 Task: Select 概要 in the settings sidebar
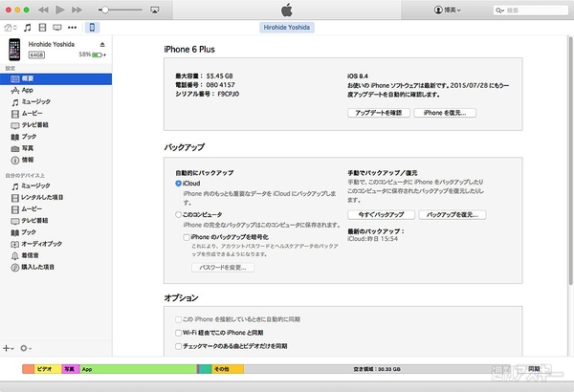(56, 78)
